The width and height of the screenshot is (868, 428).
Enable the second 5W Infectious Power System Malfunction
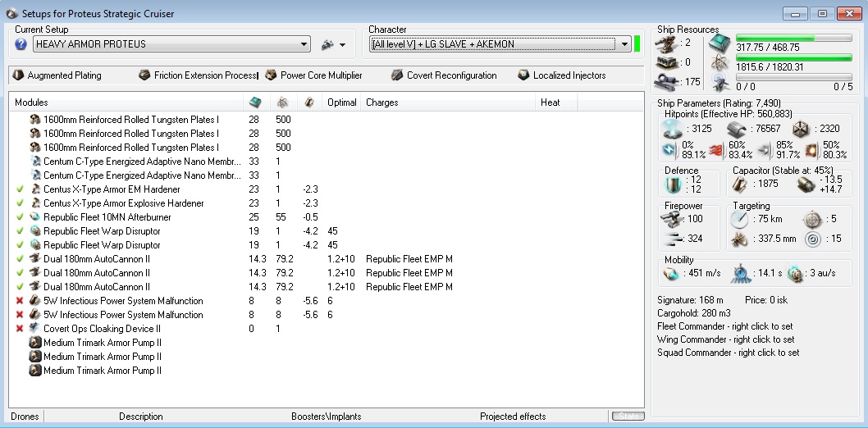point(20,315)
